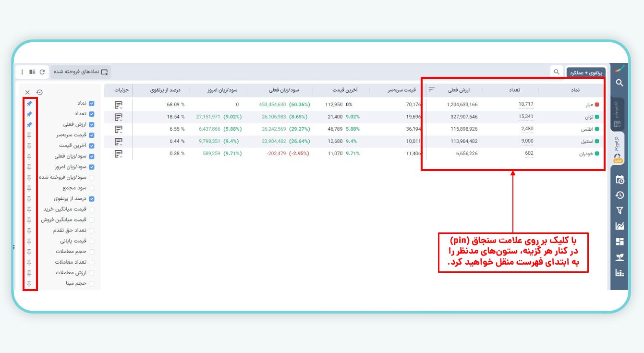Uncheck the ارزش فعلی checkbox
Image resolution: width=644 pixels, height=353 pixels.
point(92,124)
